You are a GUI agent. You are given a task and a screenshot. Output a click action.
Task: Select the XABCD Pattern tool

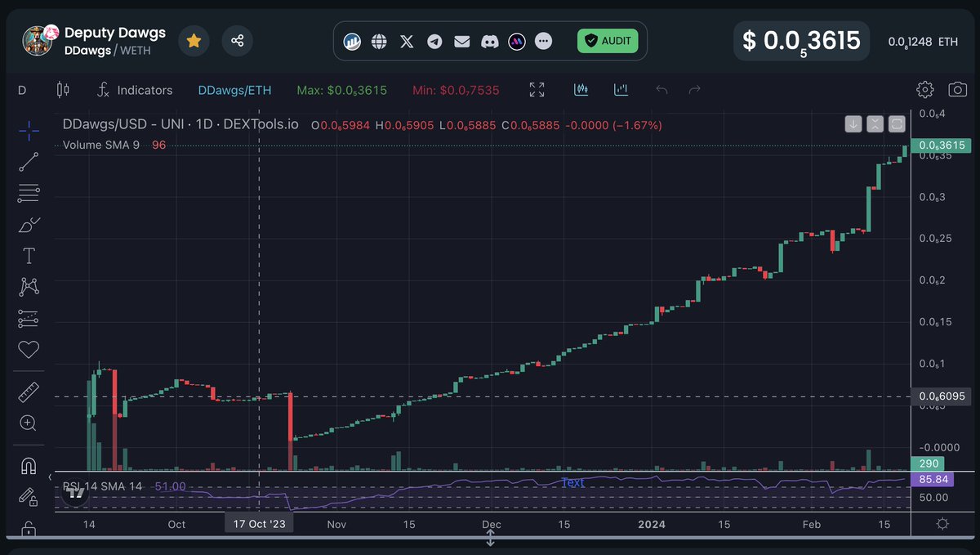click(29, 286)
